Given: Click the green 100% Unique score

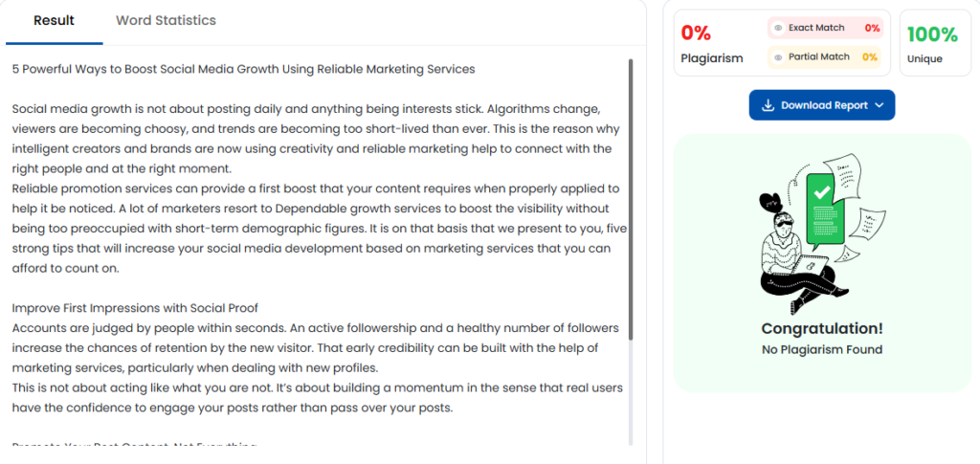Looking at the screenshot, I should pos(931,35).
